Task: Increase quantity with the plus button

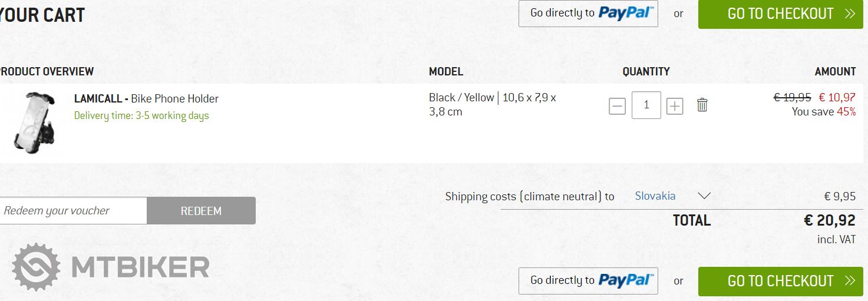Action: [x=675, y=106]
